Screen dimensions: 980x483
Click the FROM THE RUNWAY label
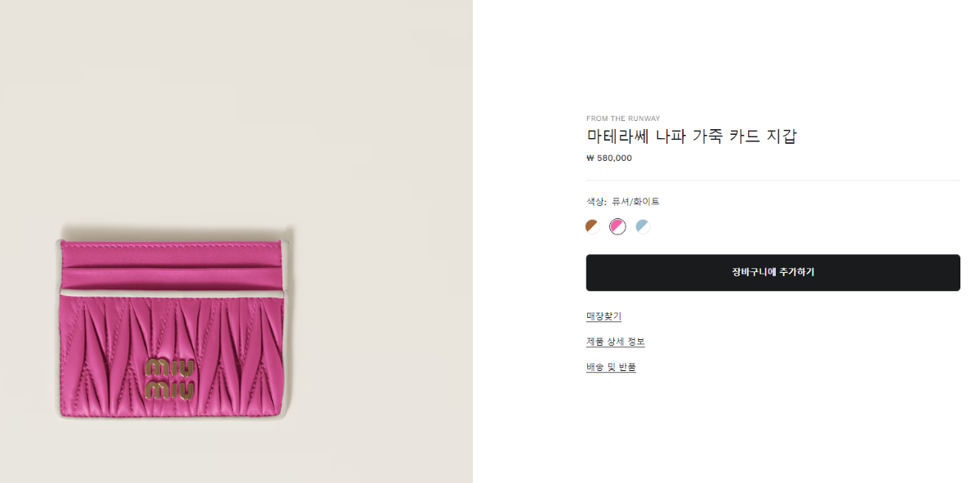[x=623, y=119]
